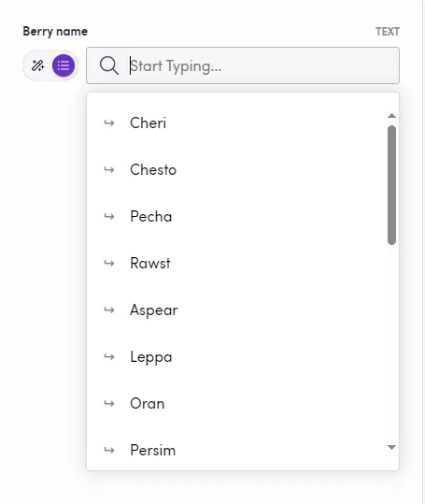Click the magic wand mode icon
The height and width of the screenshot is (504, 425).
tap(37, 65)
